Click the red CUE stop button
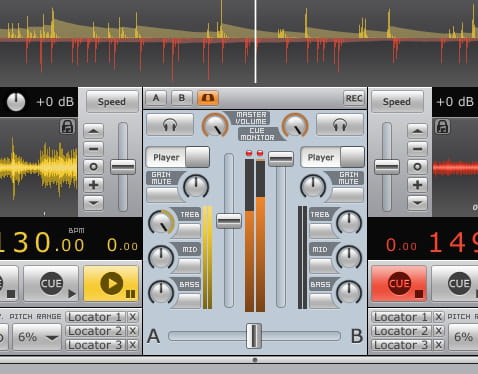The width and height of the screenshot is (478, 374). [399, 284]
